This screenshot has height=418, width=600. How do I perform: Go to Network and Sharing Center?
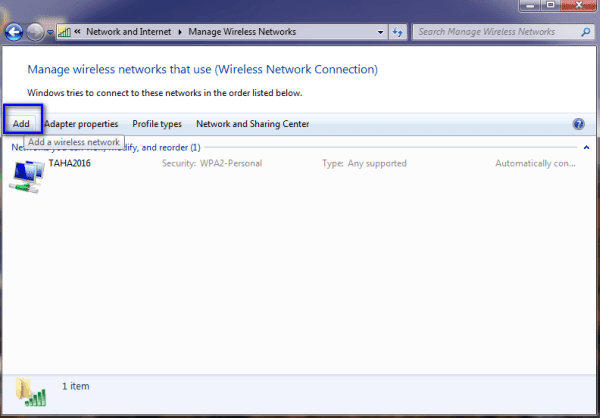(252, 124)
